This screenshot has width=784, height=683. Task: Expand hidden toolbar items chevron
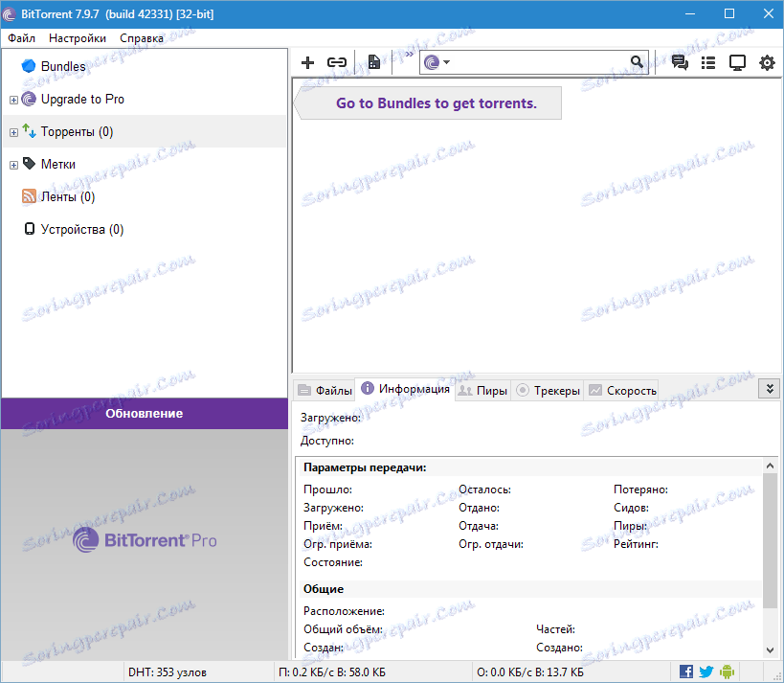(x=409, y=54)
